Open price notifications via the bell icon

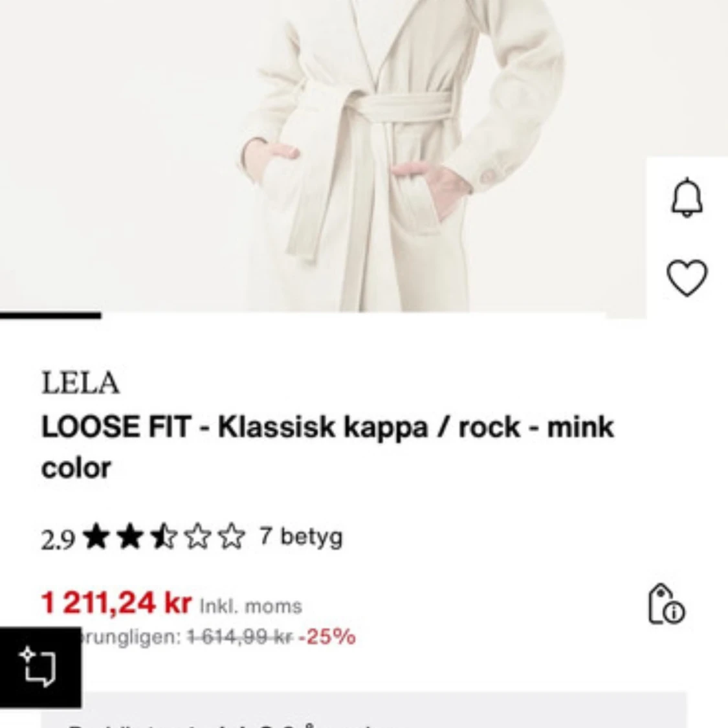[x=688, y=198]
